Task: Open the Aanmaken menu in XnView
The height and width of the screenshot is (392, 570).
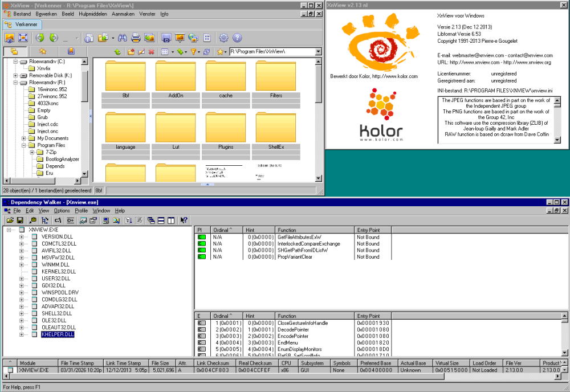Action: 123,14
